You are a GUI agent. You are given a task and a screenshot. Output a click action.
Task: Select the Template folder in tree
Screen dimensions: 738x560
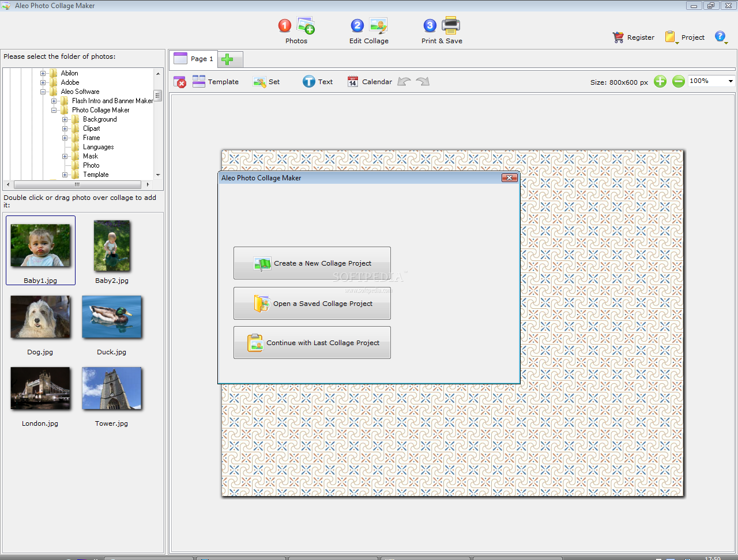(96, 175)
